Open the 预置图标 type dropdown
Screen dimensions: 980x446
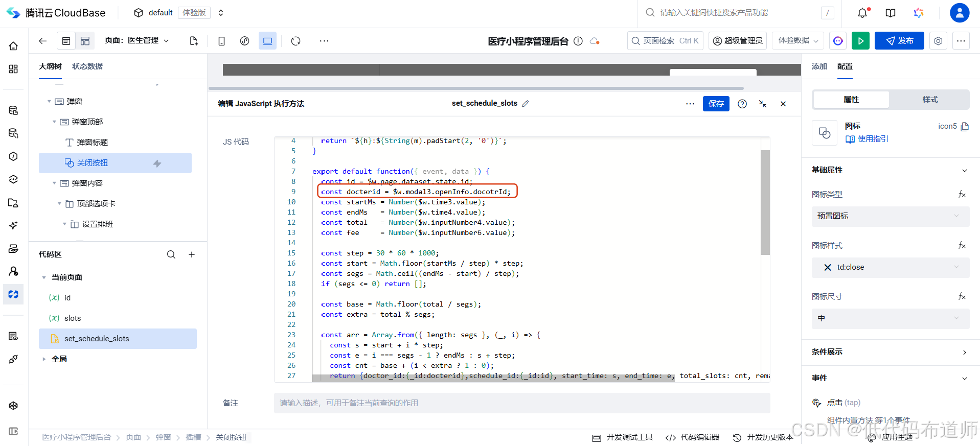pos(890,216)
